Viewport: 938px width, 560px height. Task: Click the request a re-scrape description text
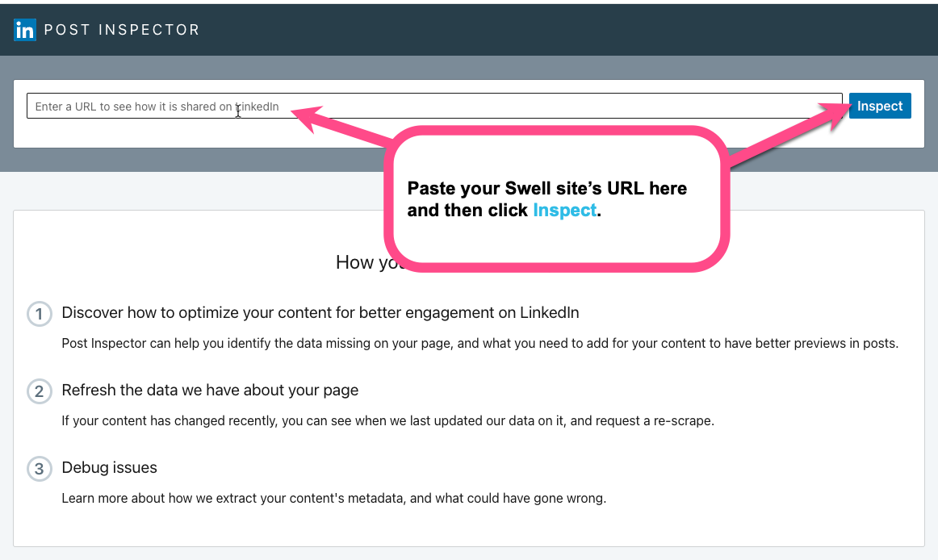pyautogui.click(x=387, y=420)
